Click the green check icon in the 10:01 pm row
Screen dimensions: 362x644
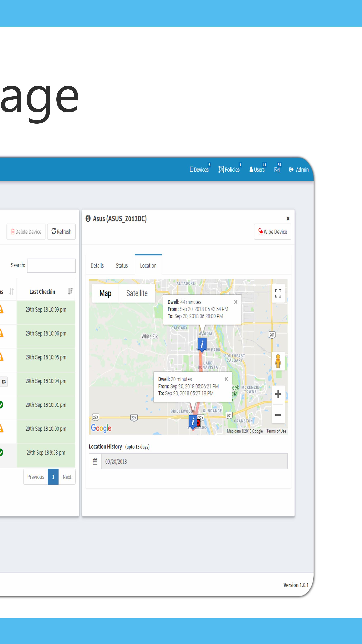click(x=1, y=405)
